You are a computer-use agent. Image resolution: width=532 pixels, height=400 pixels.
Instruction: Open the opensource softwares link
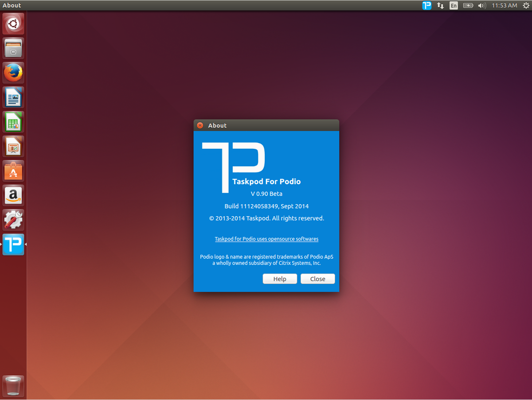pyautogui.click(x=266, y=239)
